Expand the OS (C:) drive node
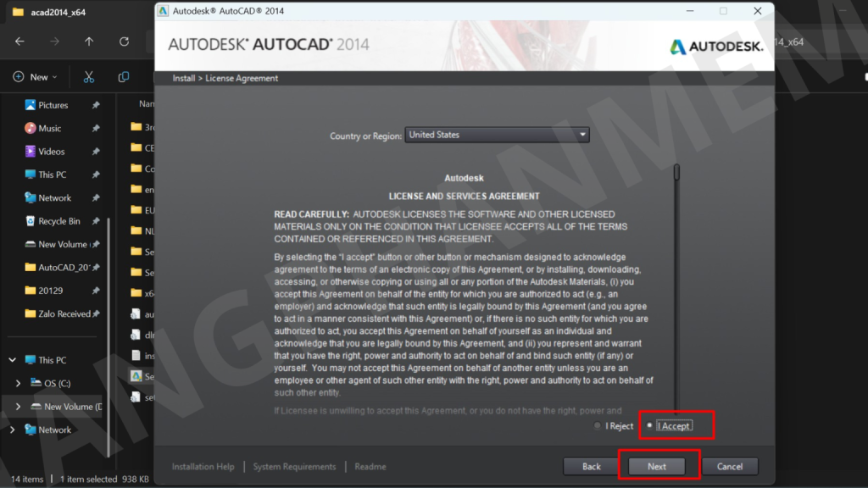This screenshot has height=488, width=868. (x=19, y=383)
